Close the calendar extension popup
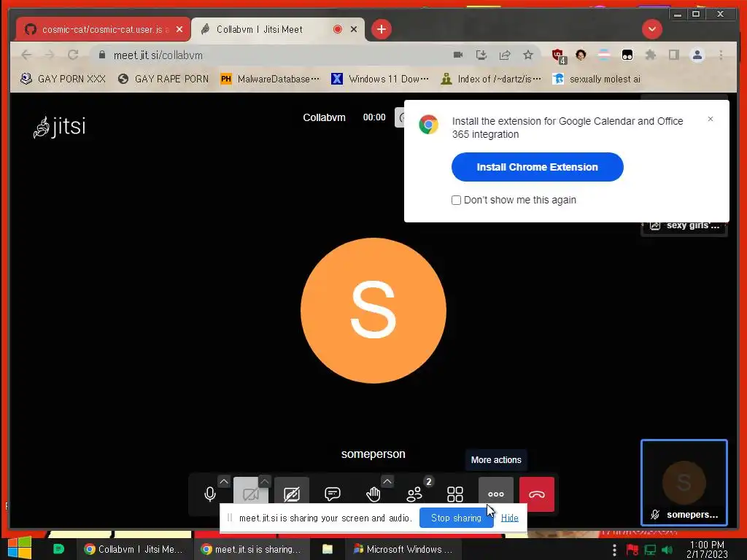This screenshot has height=560, width=747. click(711, 119)
